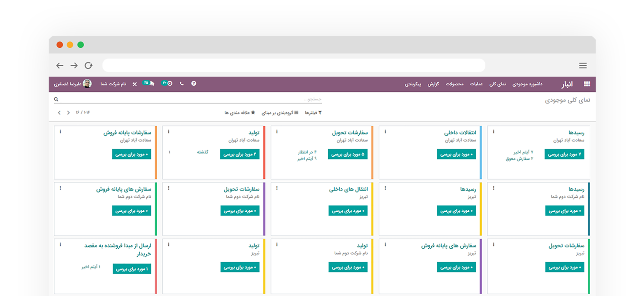Click ۲ سفارش معوق link
Image resolution: width=644 pixels, height=296 pixels.
(x=519, y=159)
